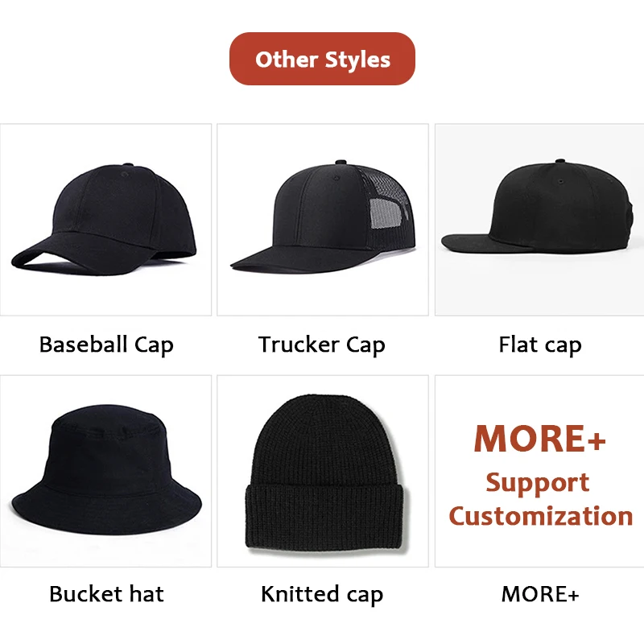The image size is (644, 644).
Task: Click the wide brim of the bucket hat
Action: pyautogui.click(x=106, y=510)
